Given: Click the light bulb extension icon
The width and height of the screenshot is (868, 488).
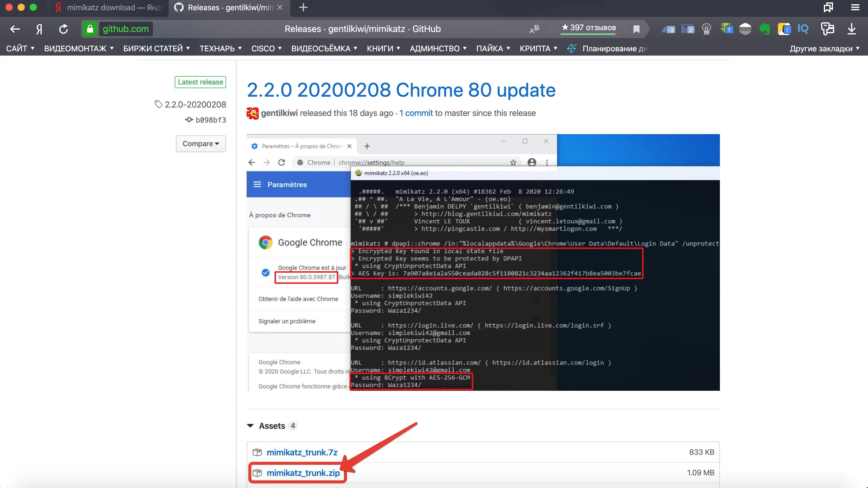Looking at the screenshot, I should [x=707, y=29].
